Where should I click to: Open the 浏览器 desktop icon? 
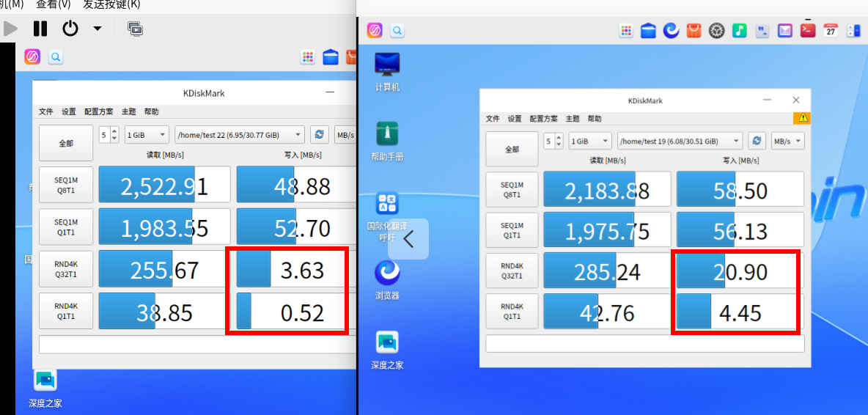tap(387, 281)
